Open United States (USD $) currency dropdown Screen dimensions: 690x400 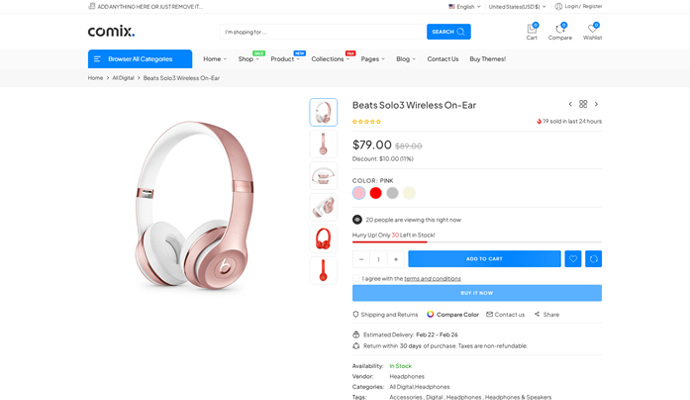517,6
